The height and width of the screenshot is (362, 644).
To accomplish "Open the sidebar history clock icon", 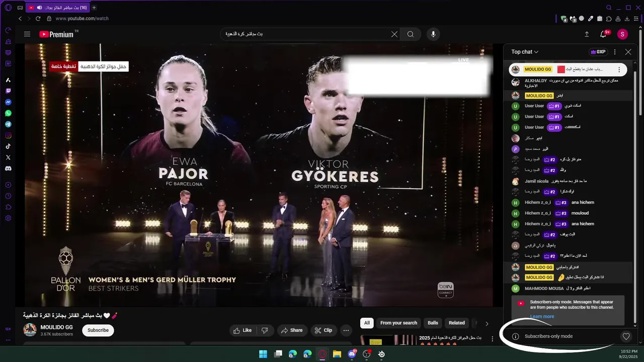I will point(8,196).
